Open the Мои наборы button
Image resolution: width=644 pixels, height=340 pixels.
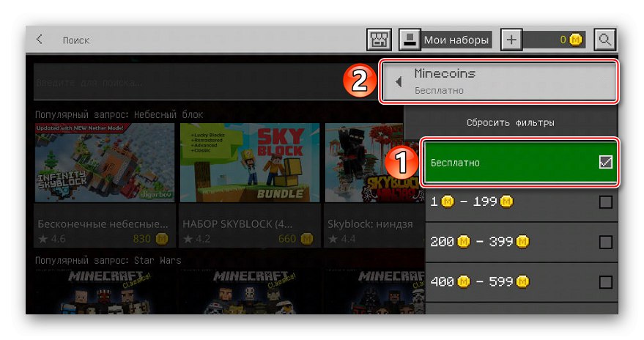(456, 40)
